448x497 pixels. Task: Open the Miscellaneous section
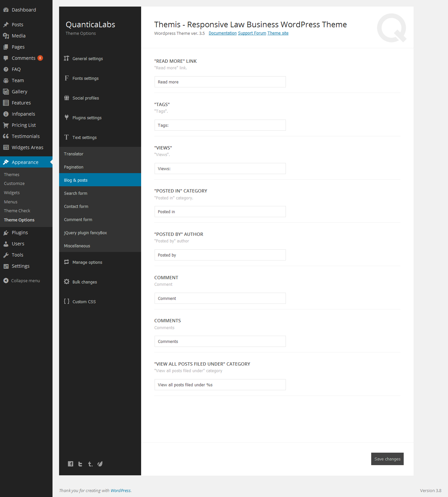pos(100,246)
